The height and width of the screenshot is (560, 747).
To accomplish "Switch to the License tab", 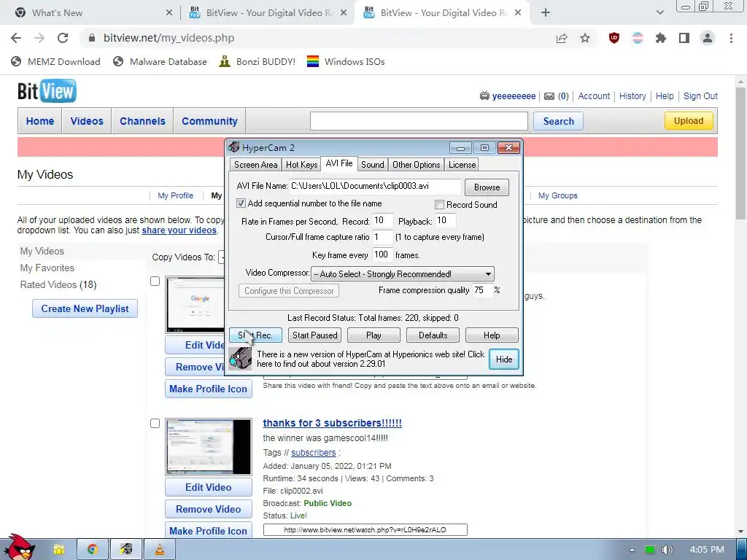I will click(462, 165).
